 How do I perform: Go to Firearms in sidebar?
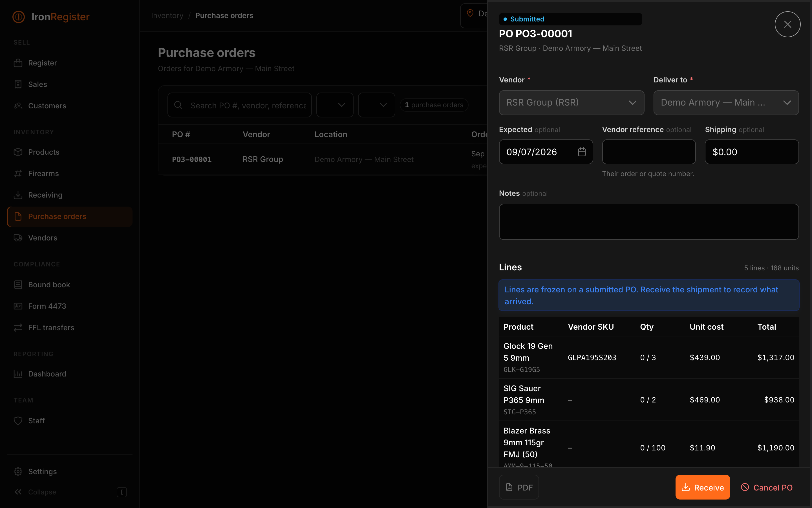(69, 173)
